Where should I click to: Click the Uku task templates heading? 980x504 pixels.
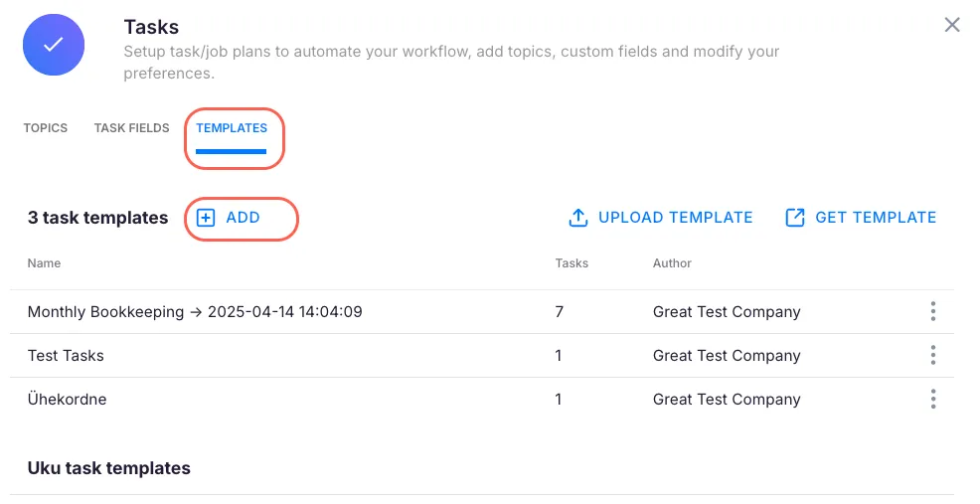click(109, 468)
